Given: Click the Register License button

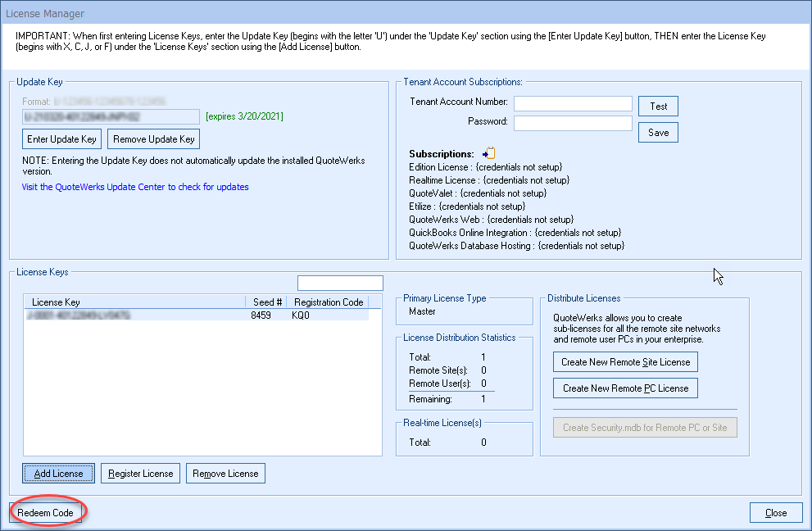Looking at the screenshot, I should click(x=140, y=473).
